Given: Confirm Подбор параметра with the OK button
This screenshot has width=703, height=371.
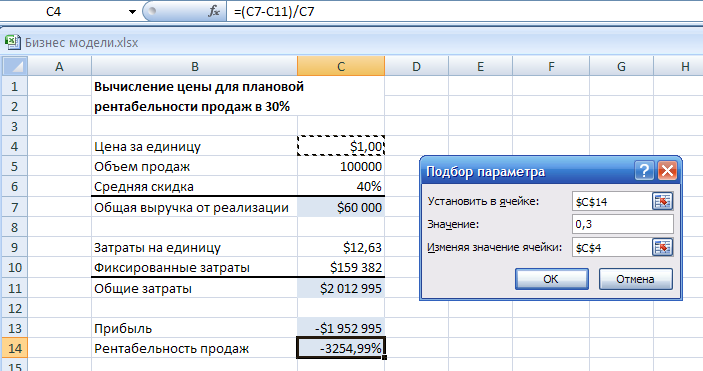Looking at the screenshot, I should pos(551,279).
